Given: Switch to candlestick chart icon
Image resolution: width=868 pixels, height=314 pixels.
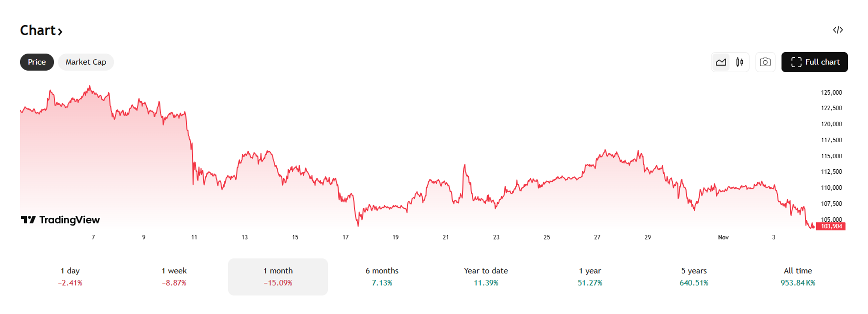Looking at the screenshot, I should (x=739, y=62).
